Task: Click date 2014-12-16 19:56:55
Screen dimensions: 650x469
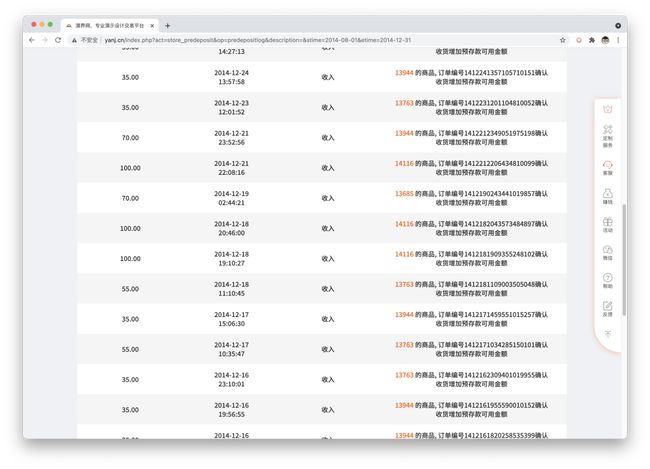Action: click(x=231, y=410)
